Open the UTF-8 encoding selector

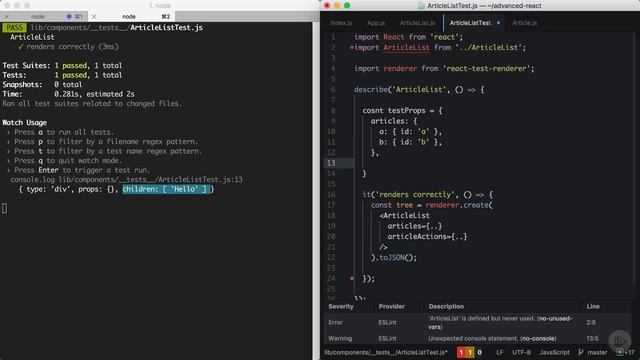coord(521,352)
